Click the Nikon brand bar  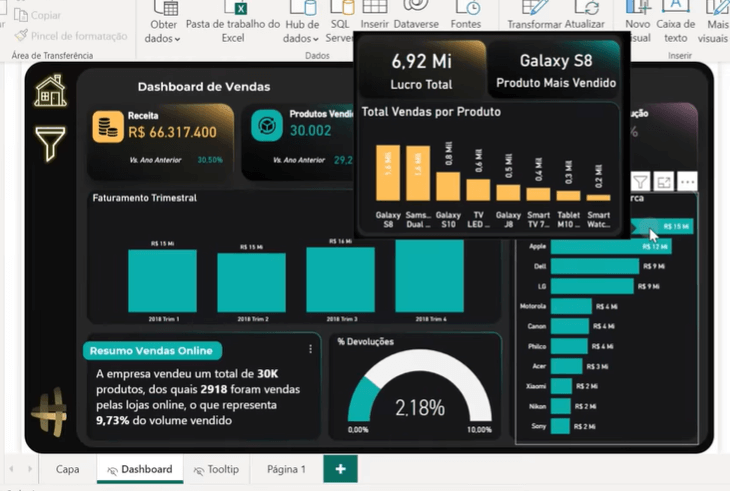click(561, 406)
